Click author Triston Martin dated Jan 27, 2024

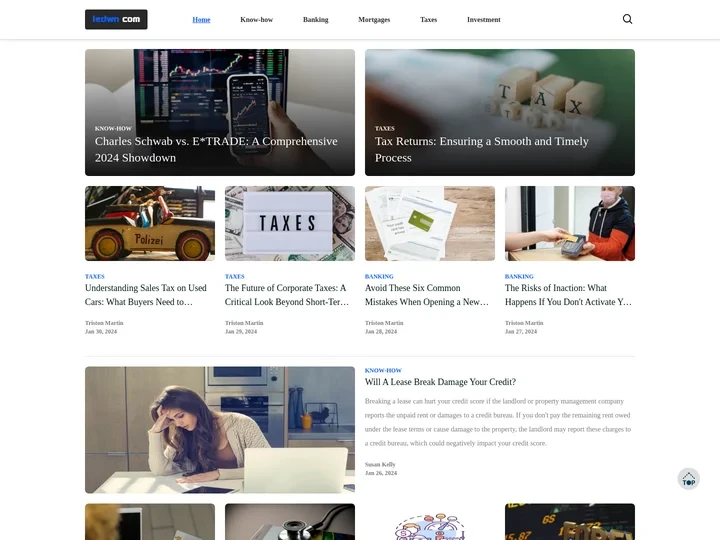[524, 323]
